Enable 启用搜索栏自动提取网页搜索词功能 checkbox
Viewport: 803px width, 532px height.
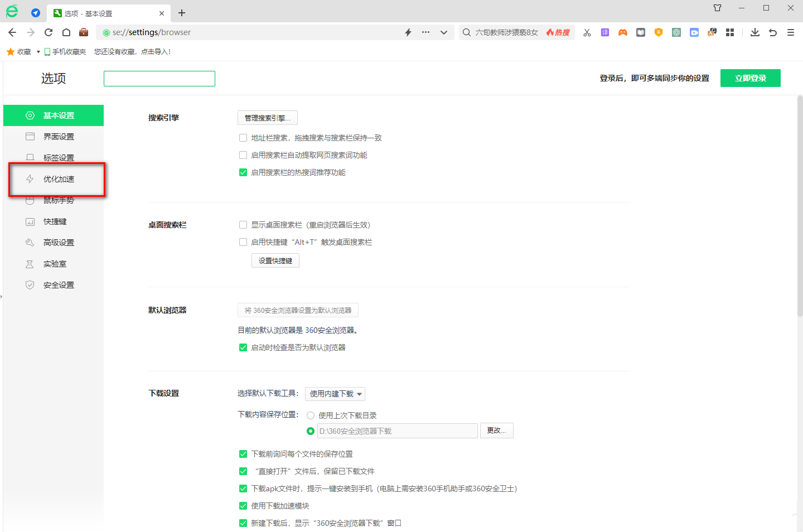point(243,155)
